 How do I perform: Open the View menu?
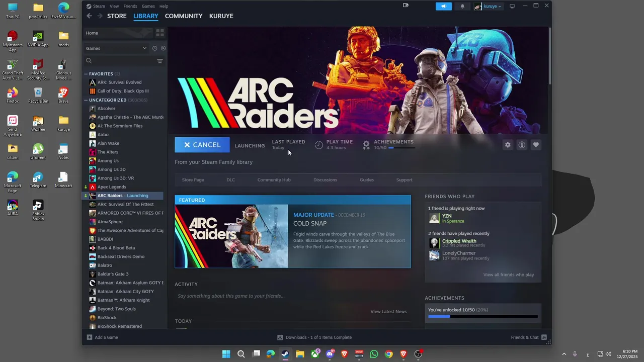point(114,6)
